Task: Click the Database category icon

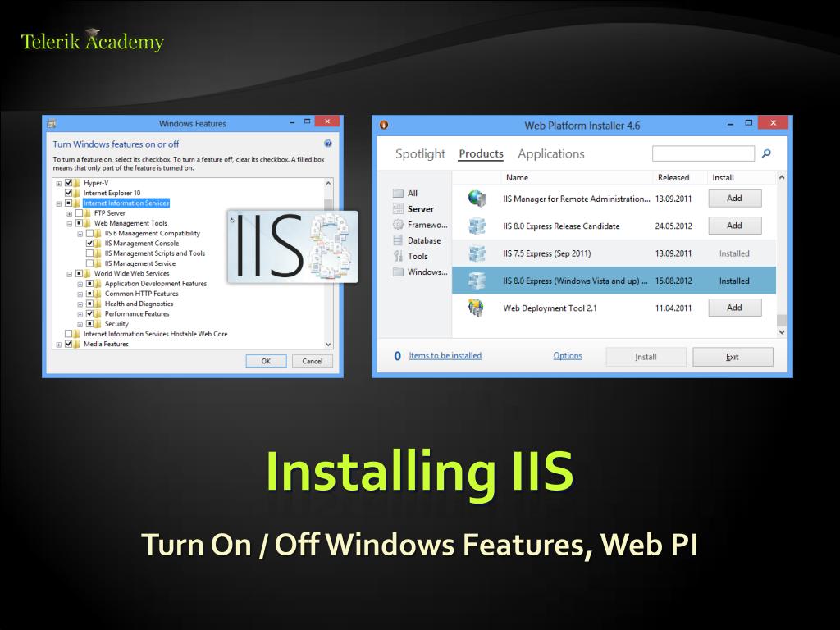Action: [398, 240]
